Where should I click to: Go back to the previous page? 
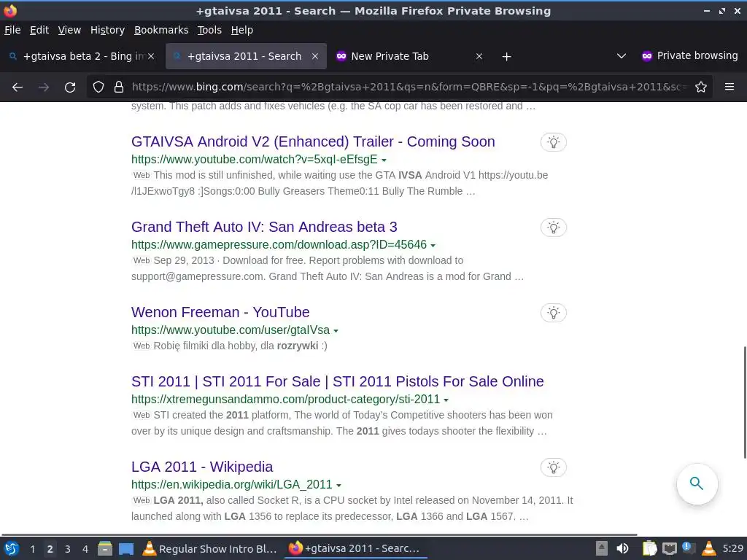coord(18,87)
